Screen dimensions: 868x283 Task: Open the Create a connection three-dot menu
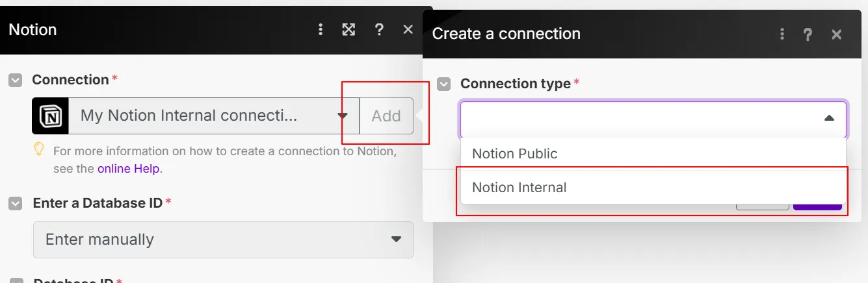(x=781, y=34)
